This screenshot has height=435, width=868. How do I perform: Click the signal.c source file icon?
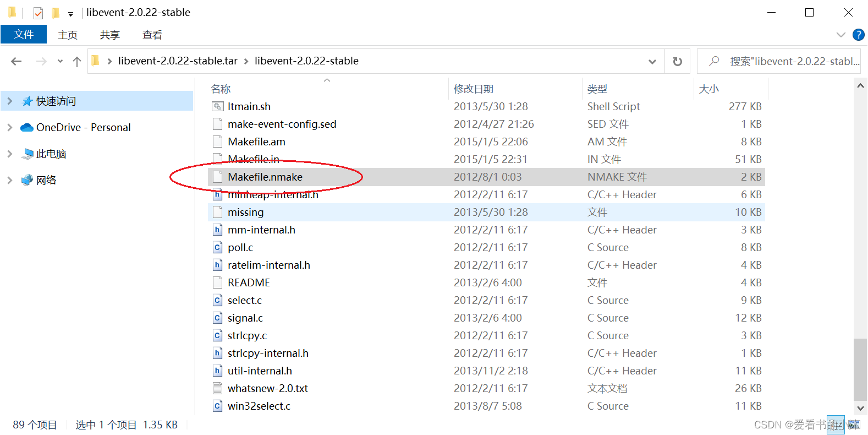[x=218, y=318]
